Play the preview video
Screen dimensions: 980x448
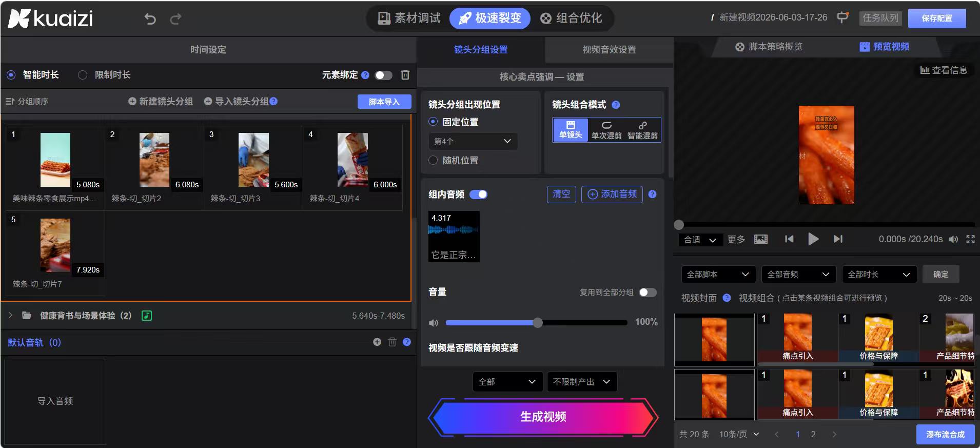[x=813, y=239]
